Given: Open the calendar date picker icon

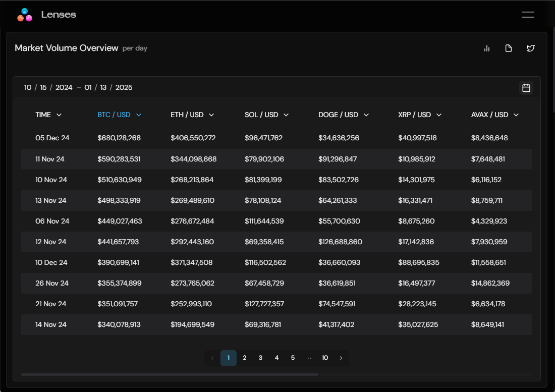Looking at the screenshot, I should (526, 88).
